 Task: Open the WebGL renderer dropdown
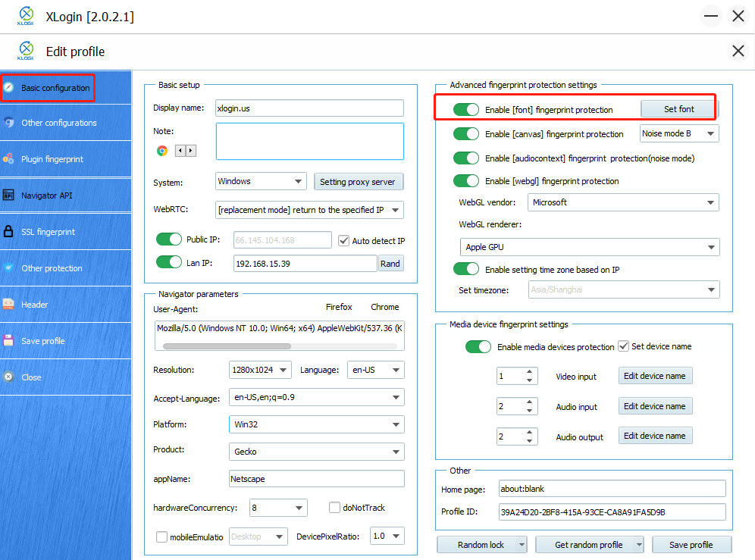pos(590,247)
